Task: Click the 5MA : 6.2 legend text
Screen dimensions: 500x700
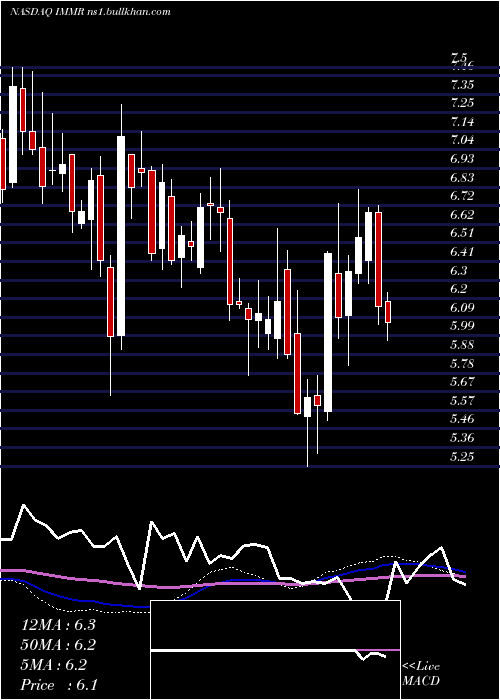Action: tap(54, 665)
